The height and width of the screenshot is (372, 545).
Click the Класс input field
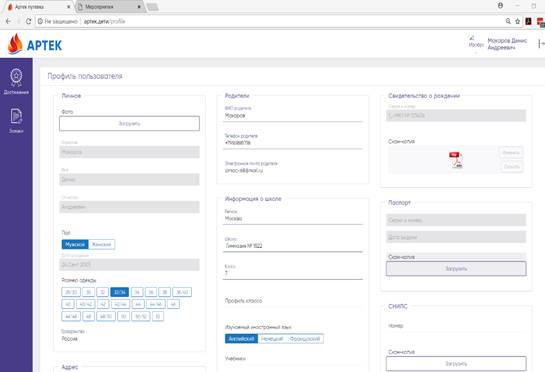click(293, 273)
